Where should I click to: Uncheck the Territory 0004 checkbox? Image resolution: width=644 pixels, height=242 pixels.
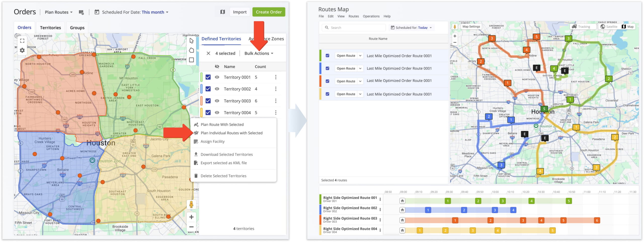click(208, 113)
